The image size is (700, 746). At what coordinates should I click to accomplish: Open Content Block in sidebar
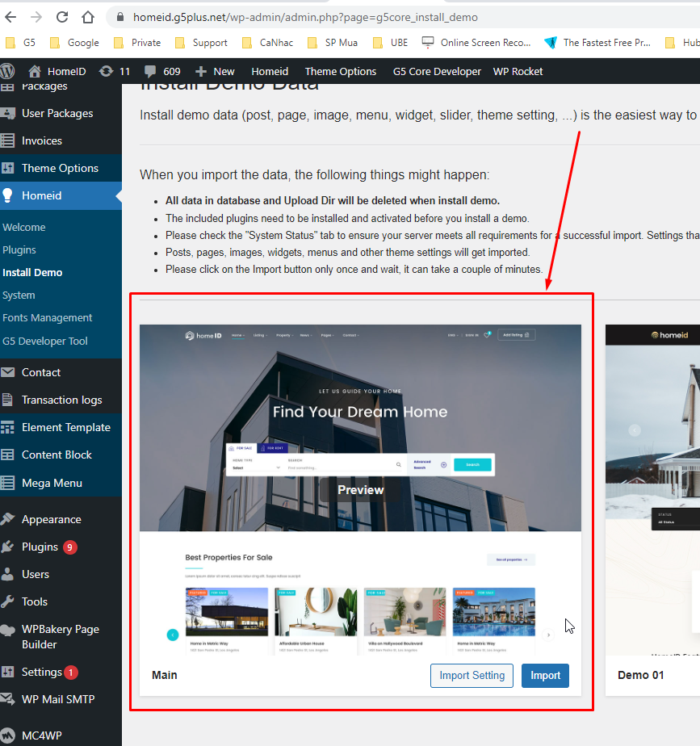pos(61,455)
